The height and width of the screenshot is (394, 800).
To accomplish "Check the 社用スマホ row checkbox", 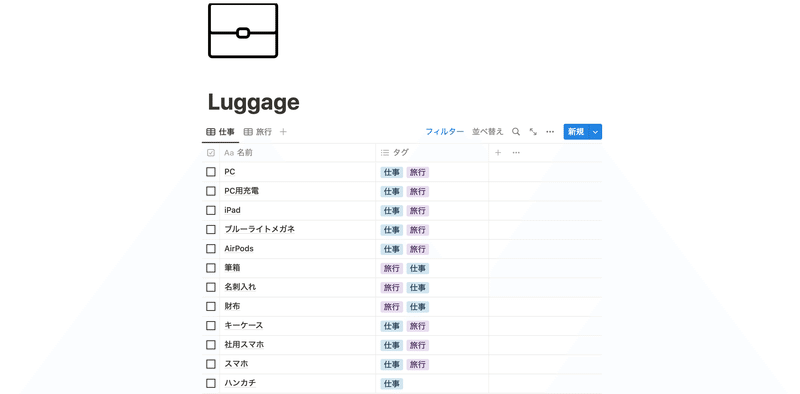I will click(211, 345).
